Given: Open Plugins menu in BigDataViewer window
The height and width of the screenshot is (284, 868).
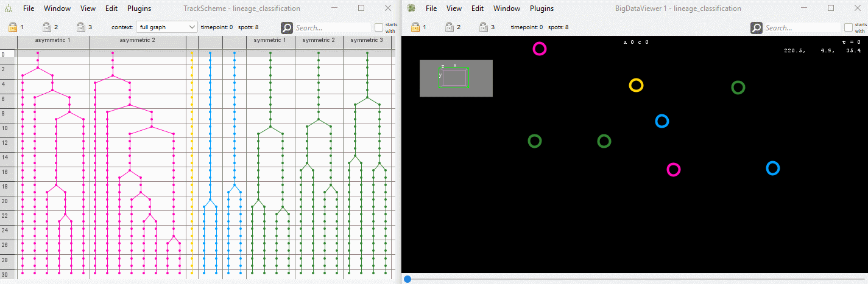Looking at the screenshot, I should (x=542, y=9).
